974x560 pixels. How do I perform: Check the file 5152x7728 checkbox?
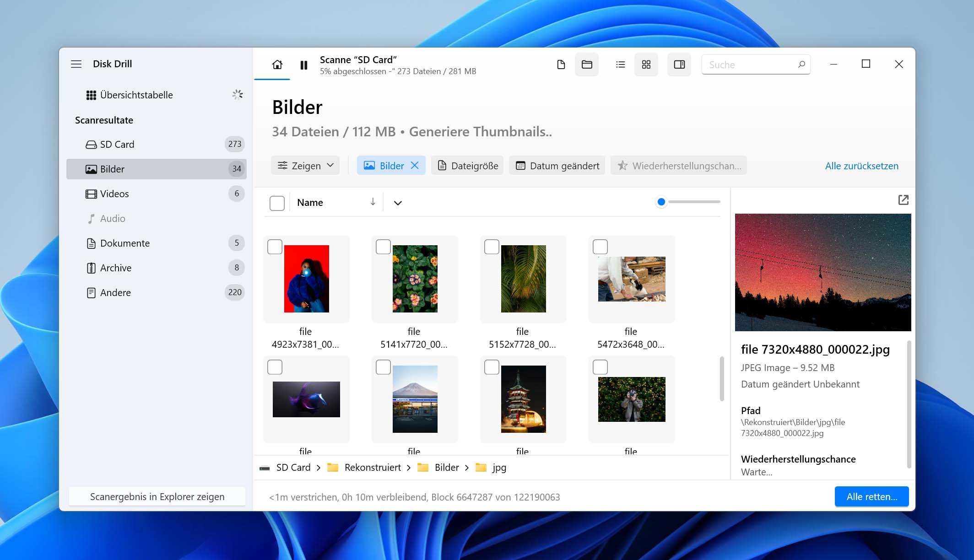click(x=492, y=247)
